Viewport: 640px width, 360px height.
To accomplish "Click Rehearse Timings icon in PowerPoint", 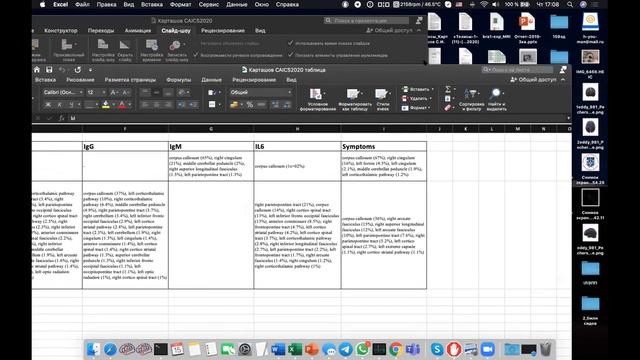I will coord(152,50).
